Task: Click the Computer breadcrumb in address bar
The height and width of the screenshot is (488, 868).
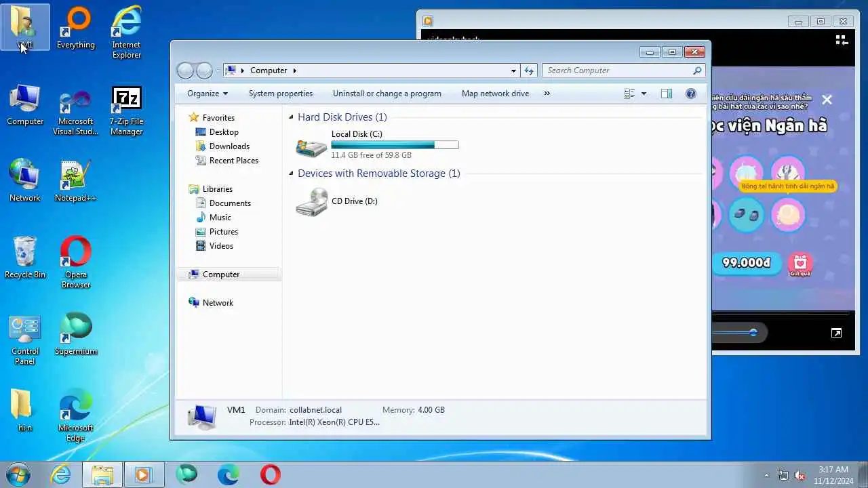Action: coord(269,70)
